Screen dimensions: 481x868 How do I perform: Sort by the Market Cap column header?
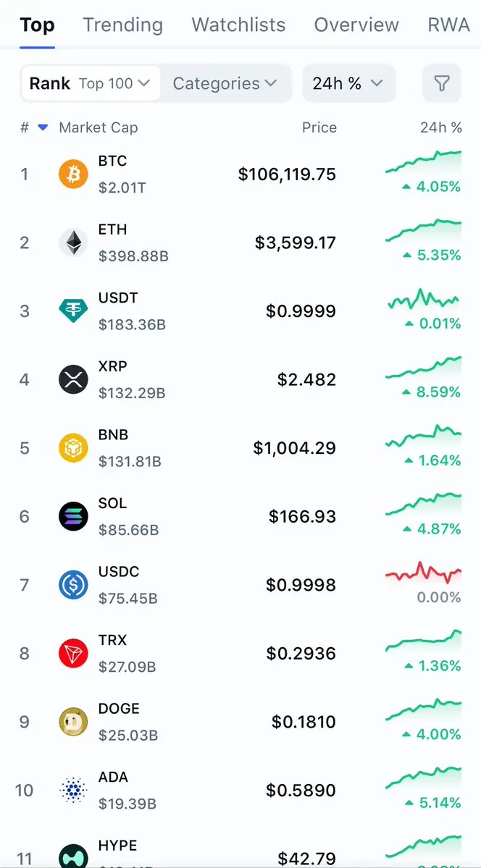click(x=98, y=128)
